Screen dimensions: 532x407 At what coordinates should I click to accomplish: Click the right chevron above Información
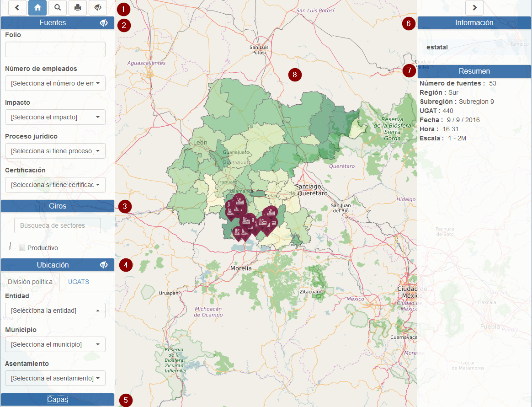pyautogui.click(x=474, y=7)
